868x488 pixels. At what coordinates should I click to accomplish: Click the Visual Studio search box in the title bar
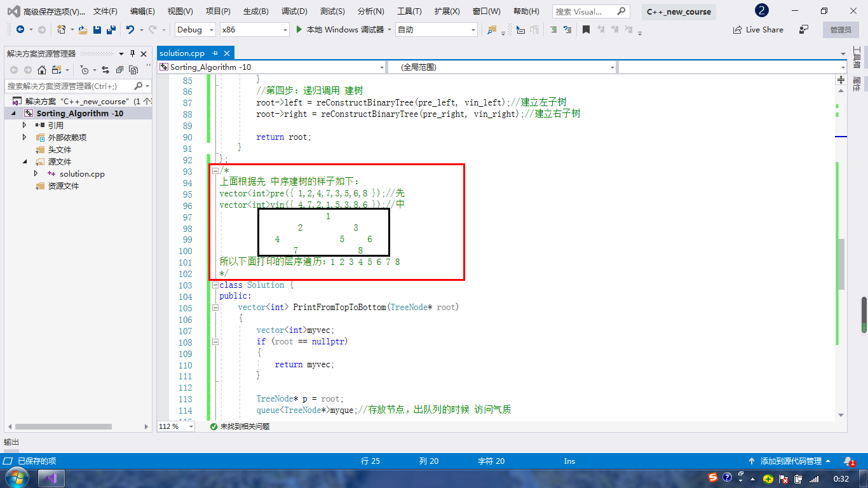coord(591,11)
